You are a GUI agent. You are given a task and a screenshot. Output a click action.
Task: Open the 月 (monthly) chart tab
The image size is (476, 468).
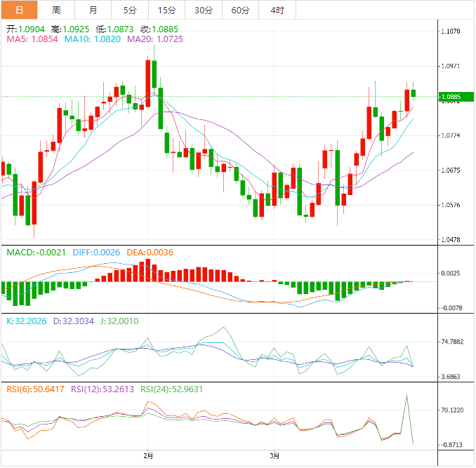(x=93, y=10)
